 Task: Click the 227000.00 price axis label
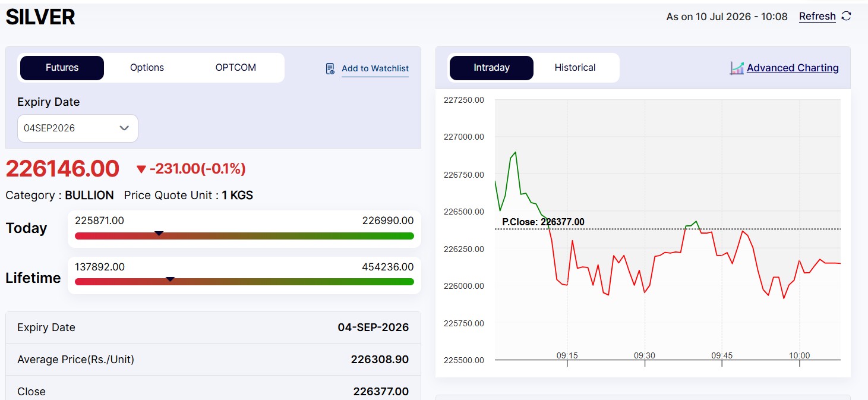tap(464, 137)
